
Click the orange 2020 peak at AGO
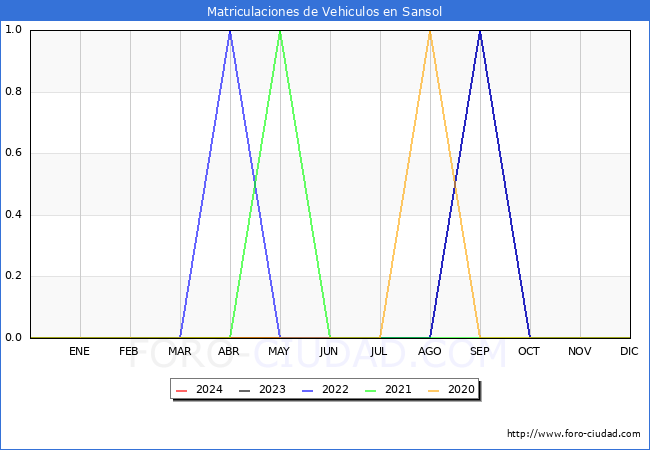point(430,31)
